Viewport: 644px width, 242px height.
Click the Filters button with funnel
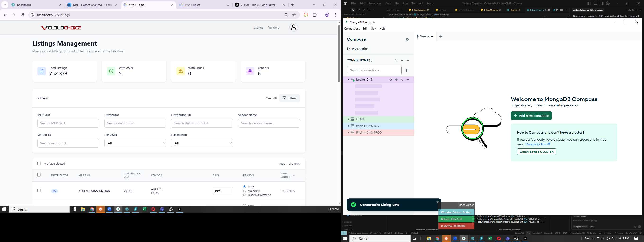coord(290,98)
